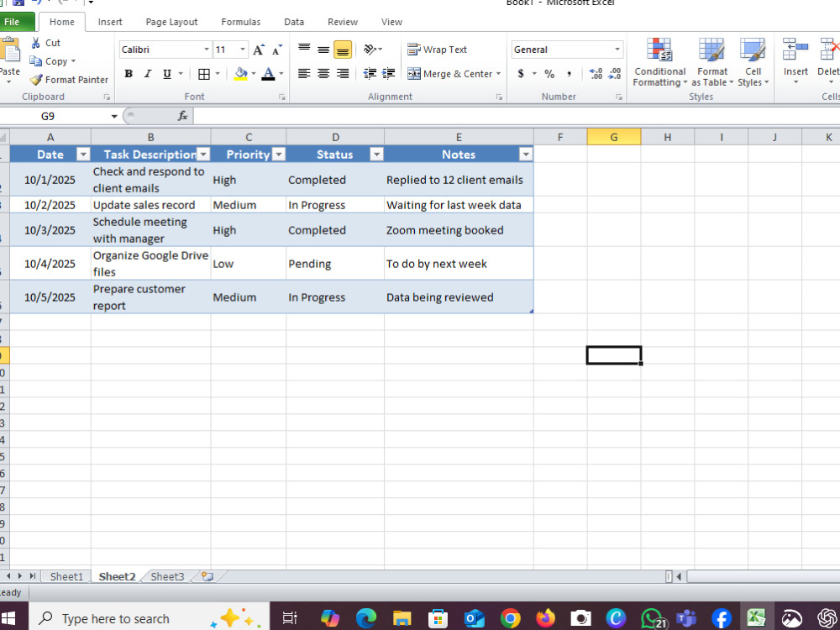Switch to the Review tab

click(x=343, y=22)
